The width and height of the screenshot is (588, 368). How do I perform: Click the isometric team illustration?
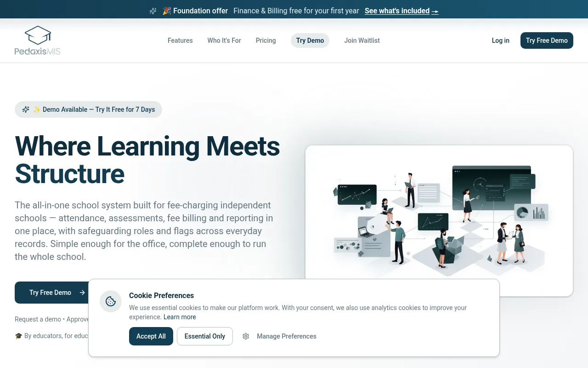click(439, 221)
